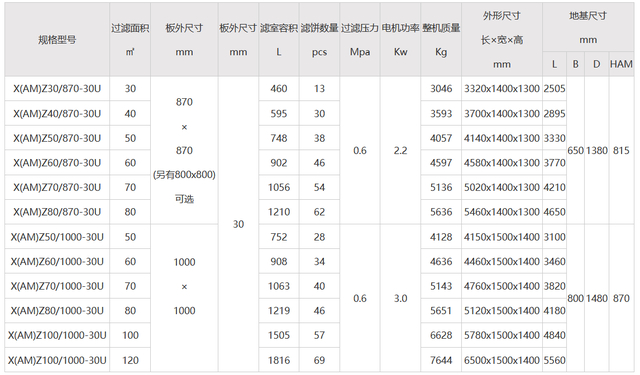Select the filter area value 120
Viewport: 640px width, 375px height.
(x=130, y=360)
